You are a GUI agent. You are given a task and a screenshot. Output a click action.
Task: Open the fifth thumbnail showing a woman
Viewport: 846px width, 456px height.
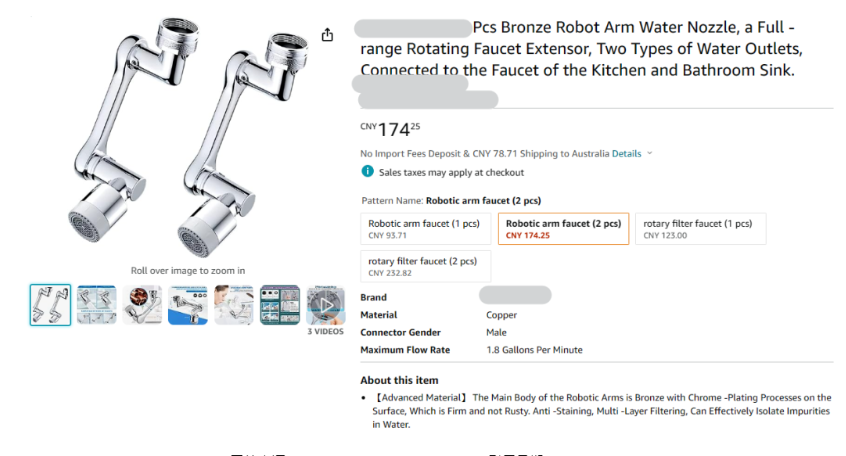click(234, 305)
